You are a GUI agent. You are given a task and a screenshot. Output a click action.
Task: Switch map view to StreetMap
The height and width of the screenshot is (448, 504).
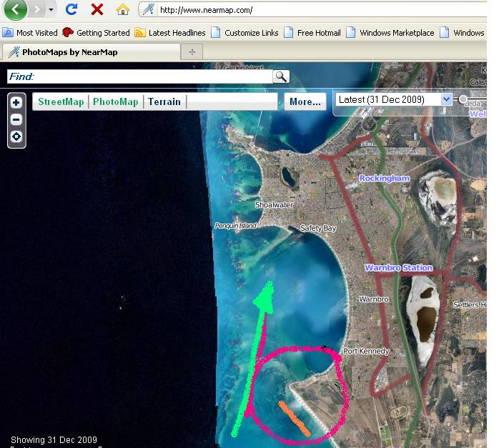pyautogui.click(x=61, y=102)
